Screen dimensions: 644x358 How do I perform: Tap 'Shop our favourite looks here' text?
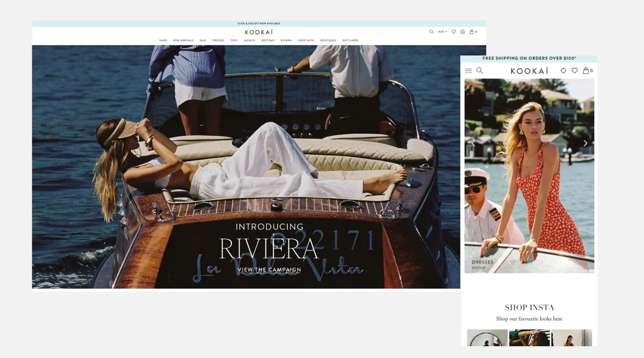[x=529, y=319]
